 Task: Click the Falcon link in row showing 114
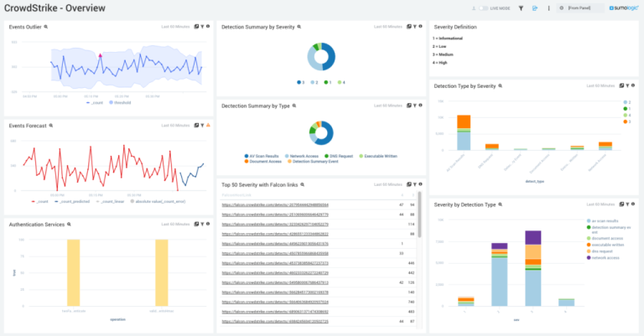[275, 225]
